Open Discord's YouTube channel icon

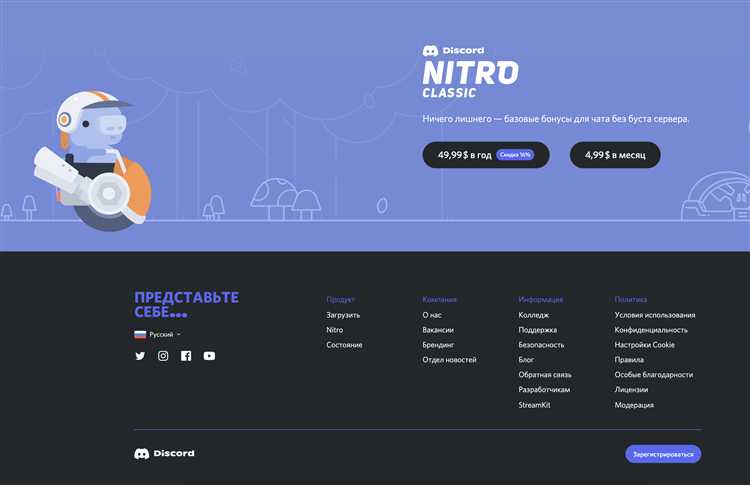tap(209, 356)
